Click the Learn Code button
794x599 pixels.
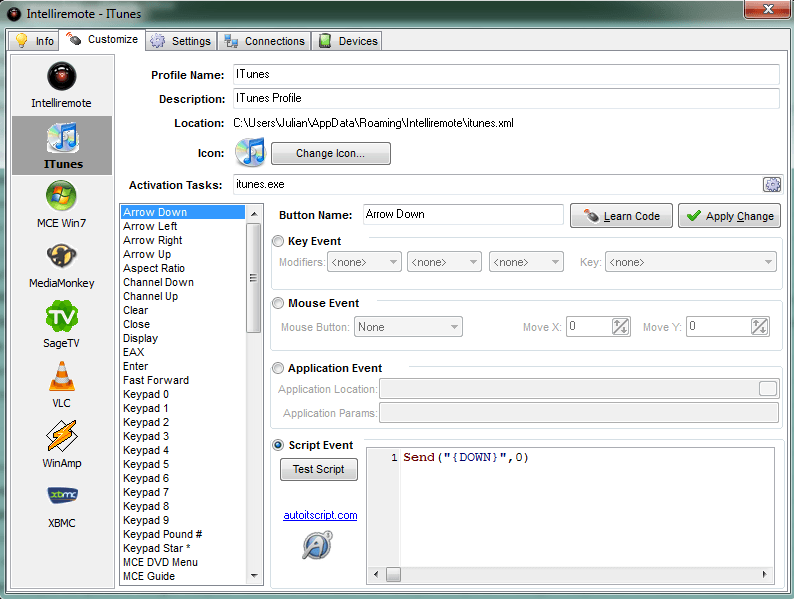point(621,216)
